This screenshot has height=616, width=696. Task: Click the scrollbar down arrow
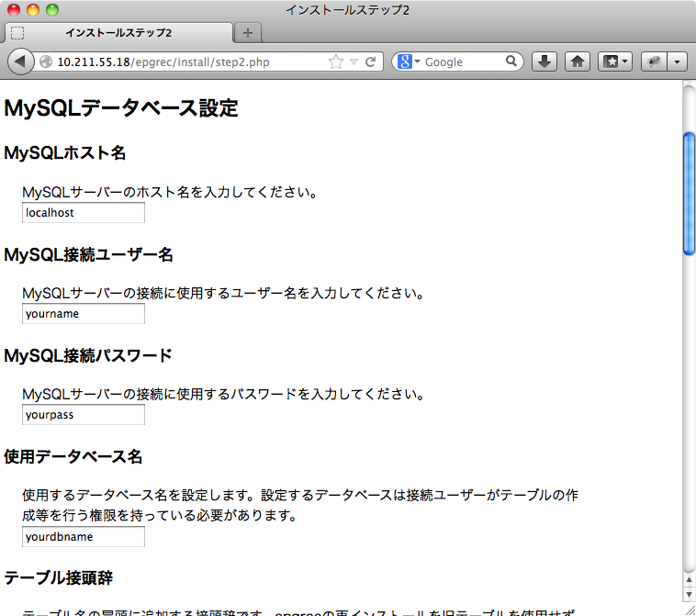click(689, 594)
